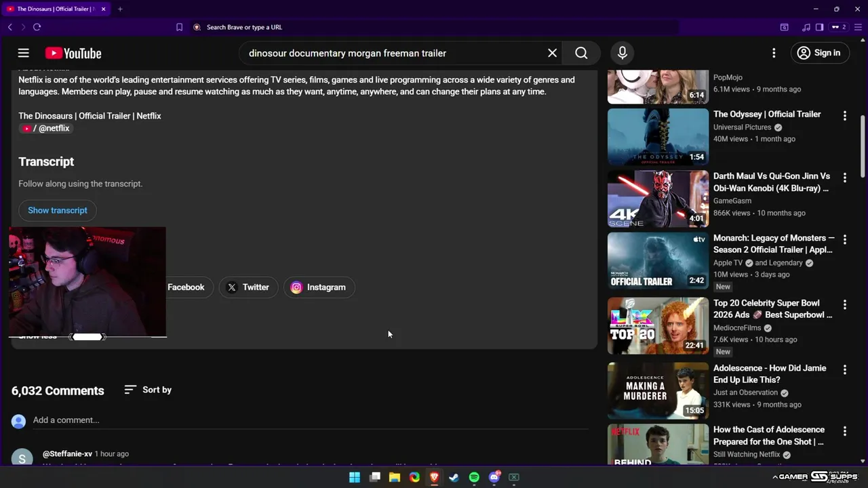
Task: Open Spotify from the taskbar
Action: [474, 477]
